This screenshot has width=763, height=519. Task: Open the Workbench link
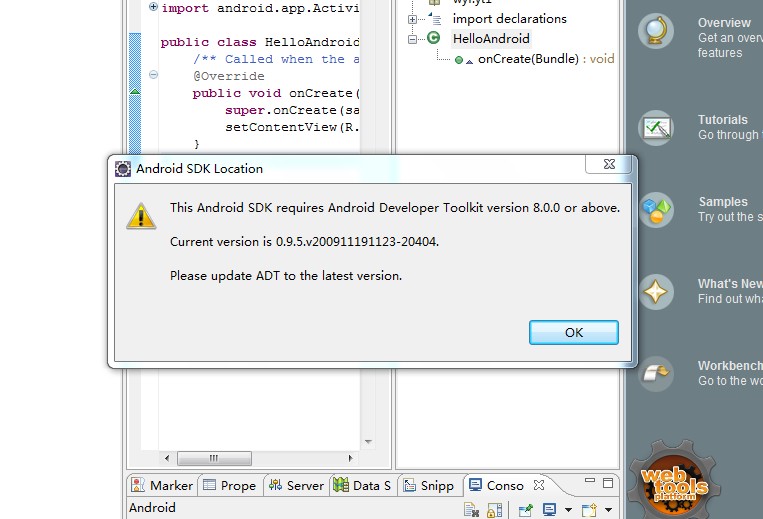coord(730,365)
